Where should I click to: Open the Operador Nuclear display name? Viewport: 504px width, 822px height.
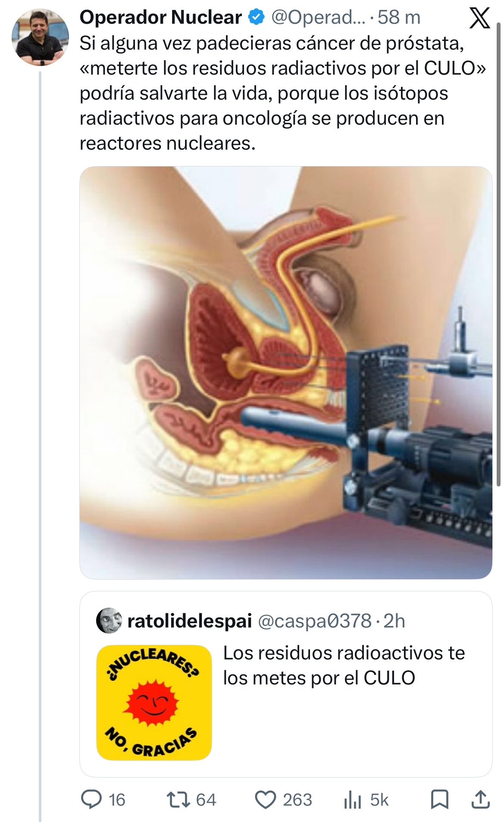point(160,18)
